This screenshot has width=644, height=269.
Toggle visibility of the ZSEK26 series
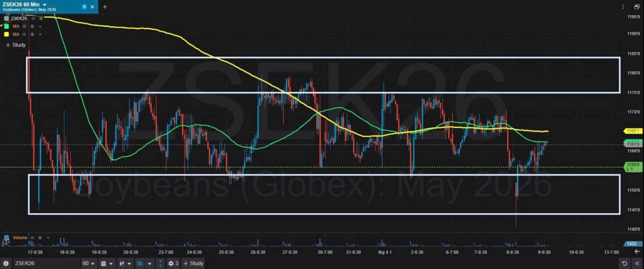click(x=33, y=18)
